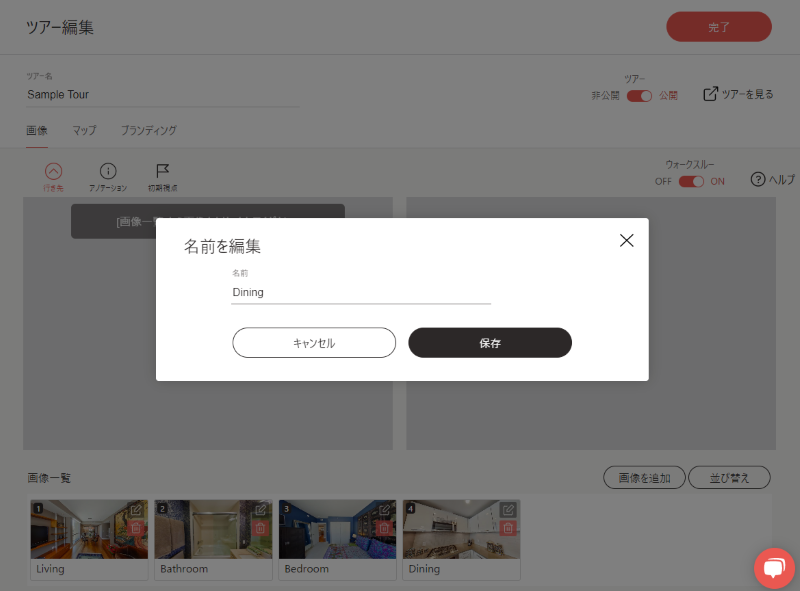Click the 名前 input field containing Dining
Image resolution: width=800 pixels, height=591 pixels.
pyautogui.click(x=361, y=292)
